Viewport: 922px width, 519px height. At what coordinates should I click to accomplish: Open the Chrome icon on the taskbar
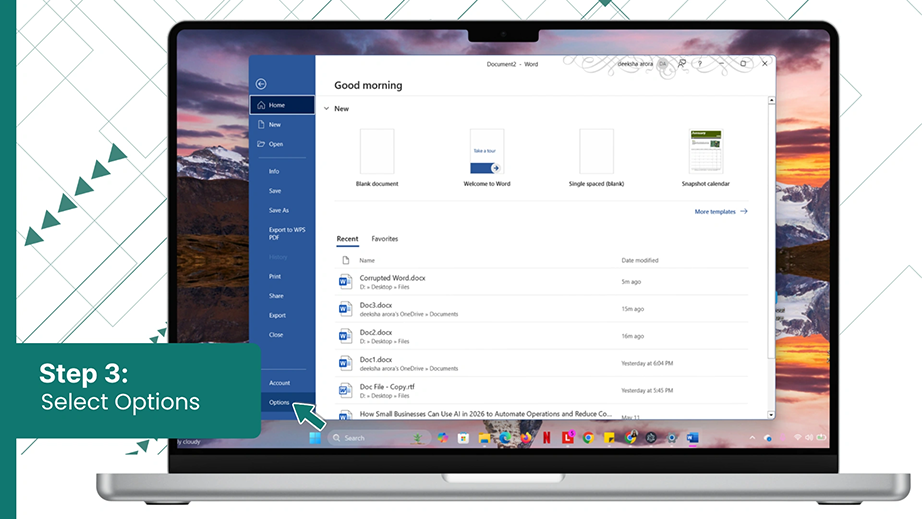pos(588,438)
